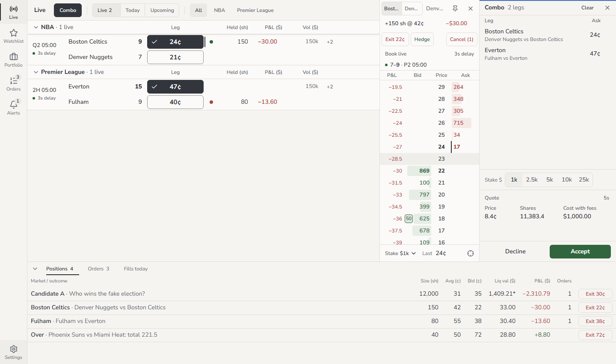Toggle Fulham 40¢ leg
Screen dimensions: 616x364
tap(175, 102)
